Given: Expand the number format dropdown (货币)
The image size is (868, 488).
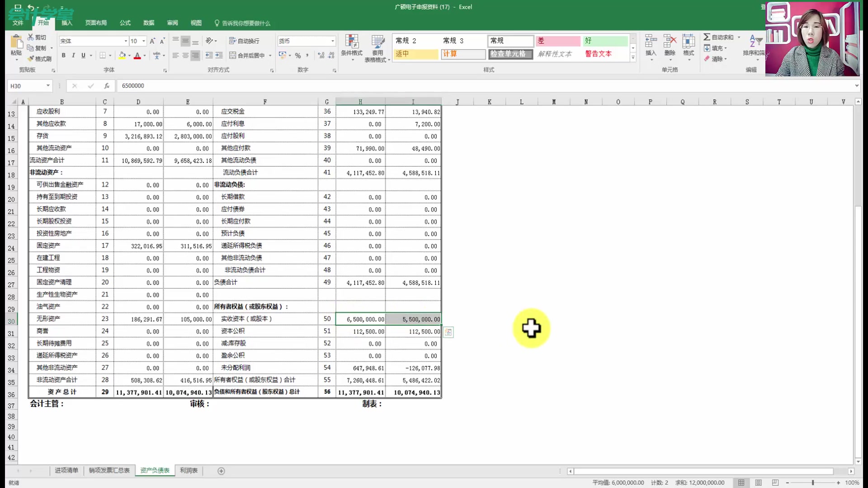Looking at the screenshot, I should (x=333, y=41).
